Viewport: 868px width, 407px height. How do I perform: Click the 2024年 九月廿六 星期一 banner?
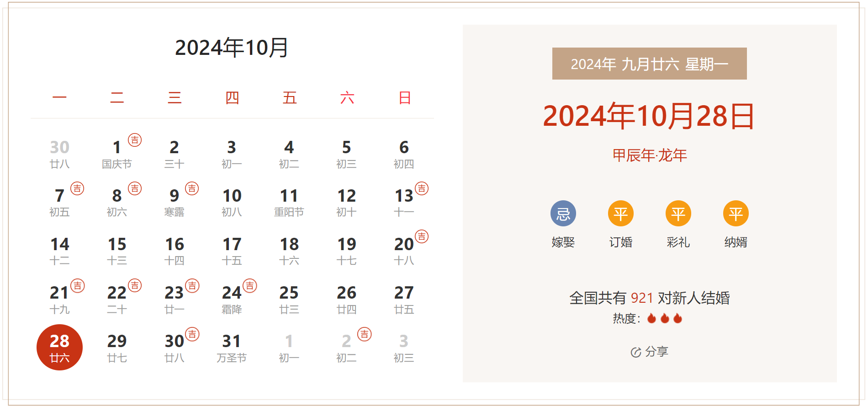650,64
